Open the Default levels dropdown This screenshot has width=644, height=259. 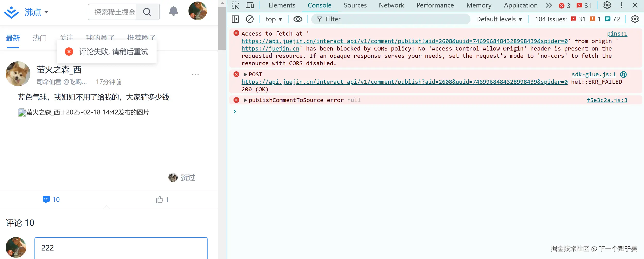click(499, 19)
